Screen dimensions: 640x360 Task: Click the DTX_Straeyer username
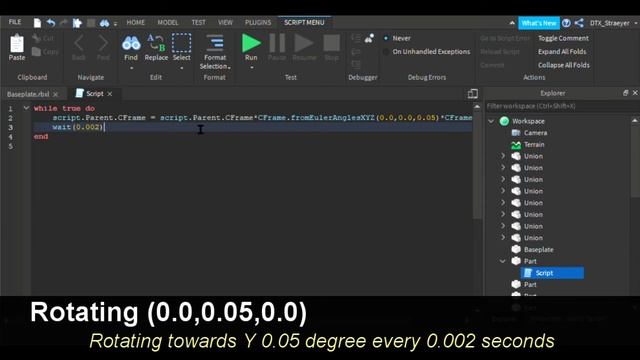(609, 23)
